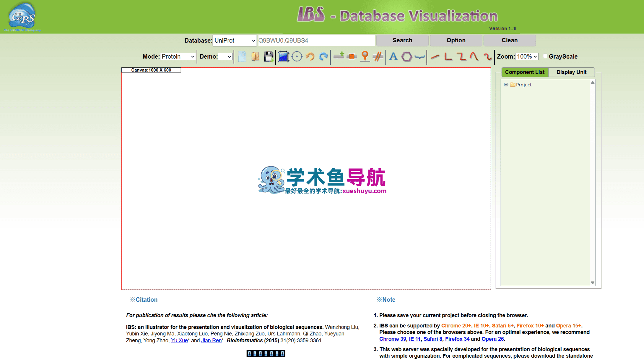
Task: Click the new project file icon
Action: pos(242,56)
